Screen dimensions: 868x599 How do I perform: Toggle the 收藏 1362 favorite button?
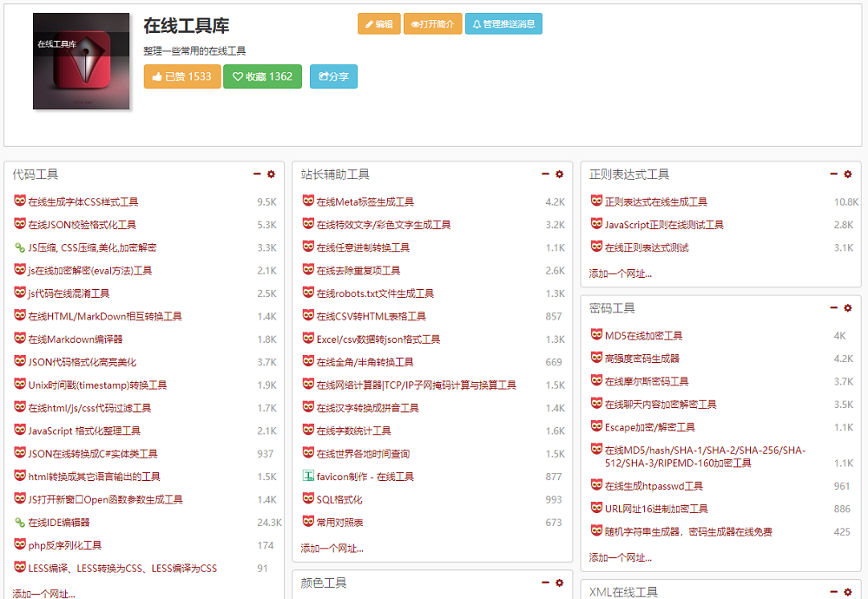point(262,76)
